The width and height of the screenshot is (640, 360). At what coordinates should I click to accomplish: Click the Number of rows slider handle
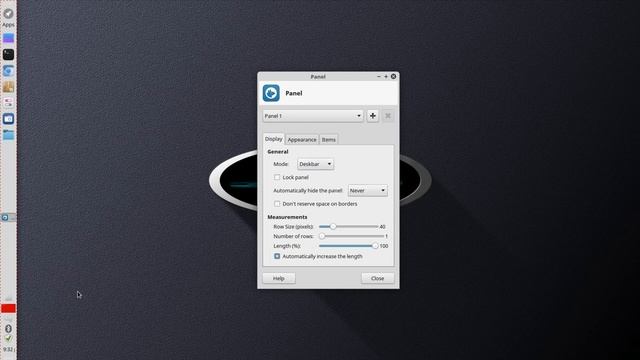tap(322, 236)
